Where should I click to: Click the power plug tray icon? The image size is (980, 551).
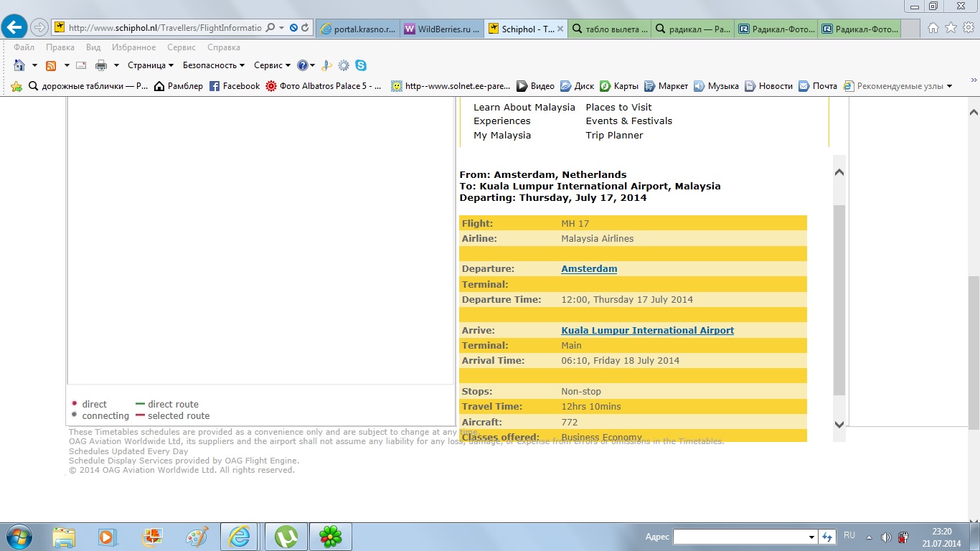903,537
